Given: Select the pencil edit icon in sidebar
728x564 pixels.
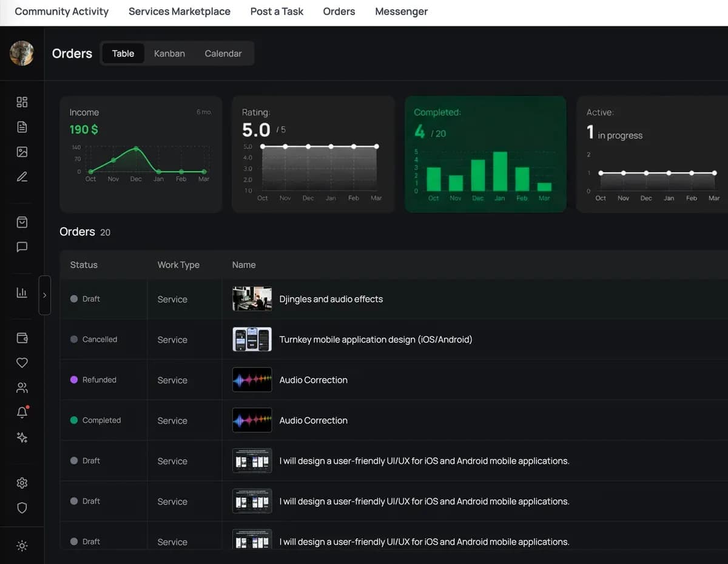Looking at the screenshot, I should point(22,177).
